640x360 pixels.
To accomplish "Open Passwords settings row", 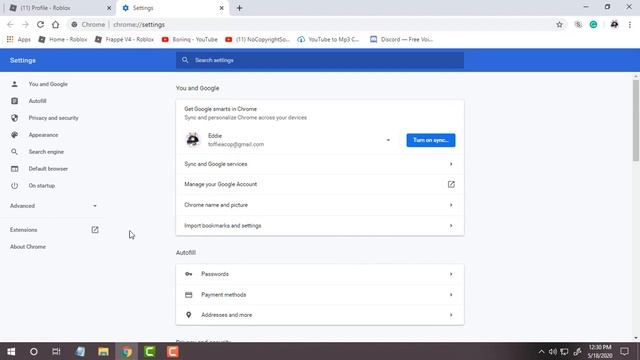I will (x=320, y=274).
